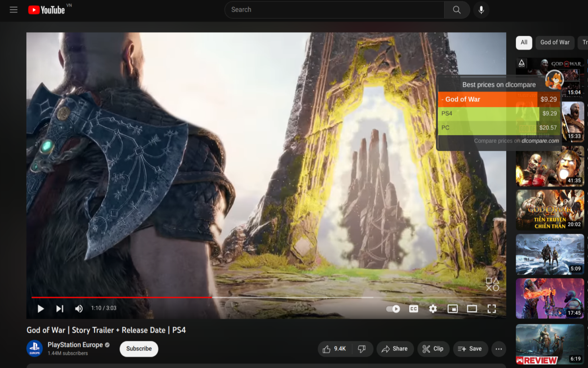Switch to theater mode

472,309
